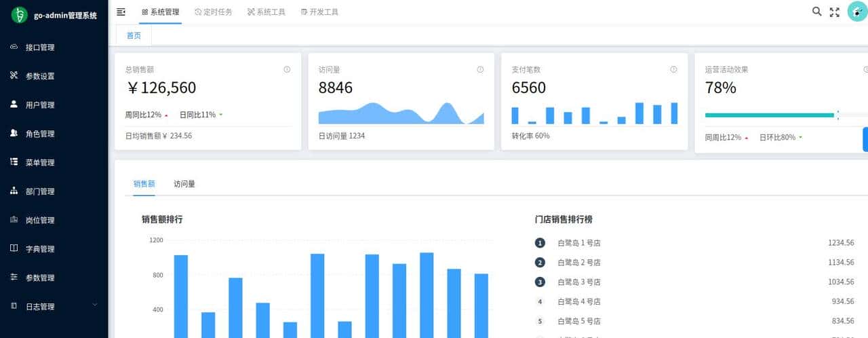Click the ￥126,560 total sales figure

[x=161, y=88]
